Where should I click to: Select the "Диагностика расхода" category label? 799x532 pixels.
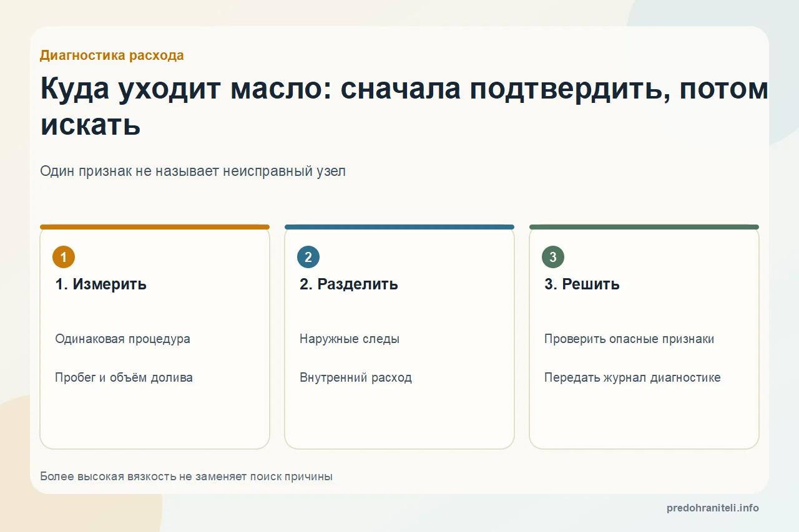coord(112,56)
